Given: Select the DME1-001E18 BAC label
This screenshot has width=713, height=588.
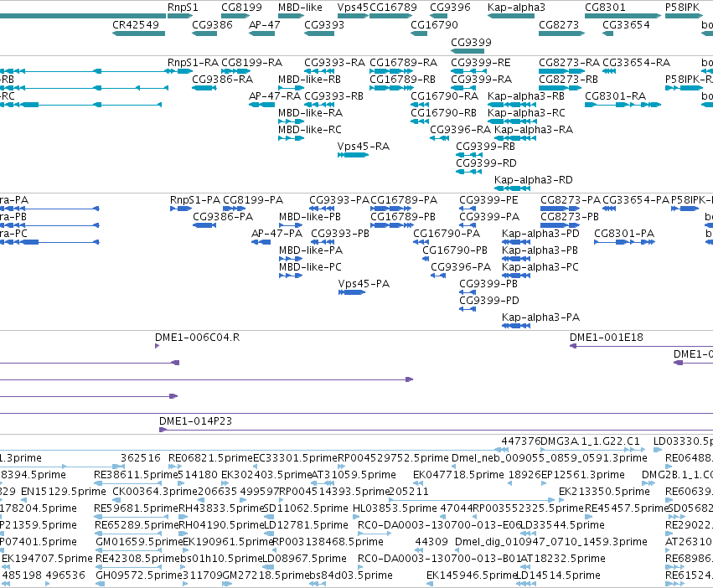Looking at the screenshot, I should [606, 338].
